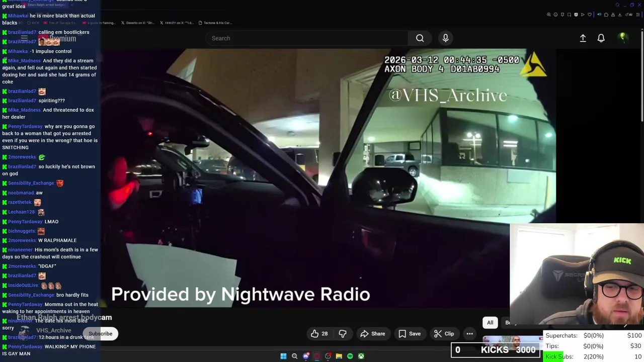Click the bodycam video player
This screenshot has height=362, width=644.
[328, 177]
